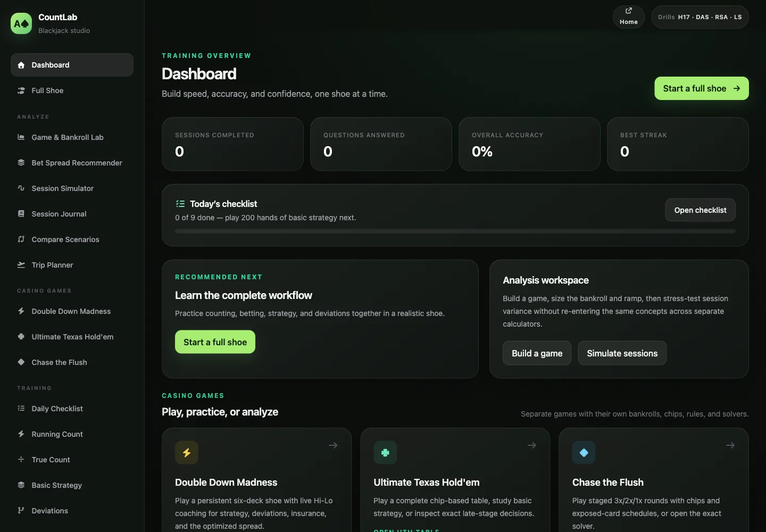766x532 pixels.
Task: Open Full Shoe from the sidebar
Action: pos(72,90)
